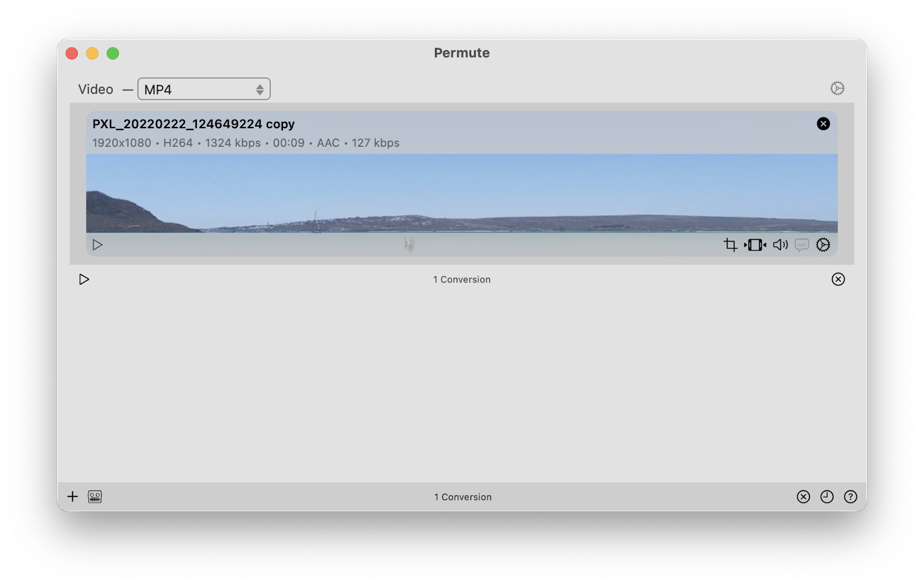924x587 pixels.
Task: Add a file with the plus button
Action: [73, 497]
